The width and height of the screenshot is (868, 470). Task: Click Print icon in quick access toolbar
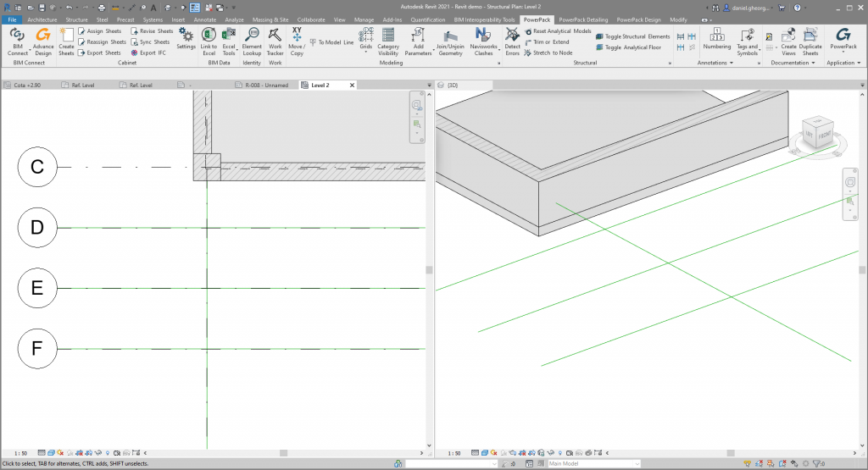tap(102, 8)
